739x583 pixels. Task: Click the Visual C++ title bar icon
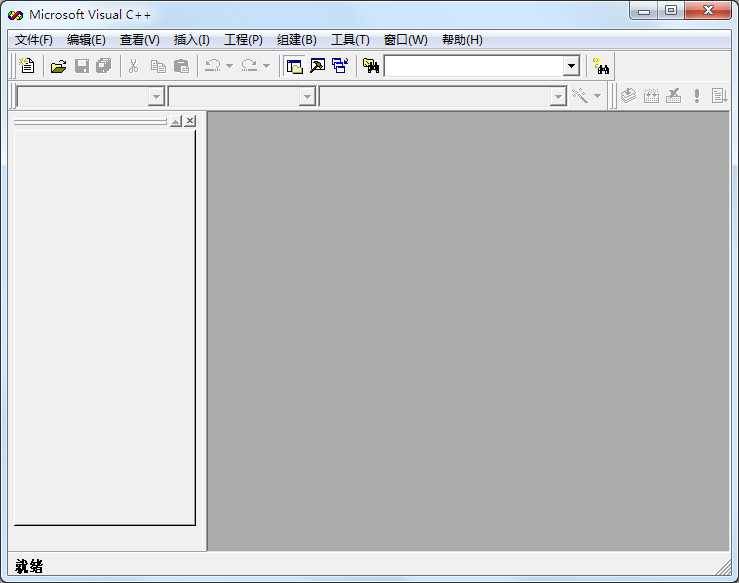16,15
